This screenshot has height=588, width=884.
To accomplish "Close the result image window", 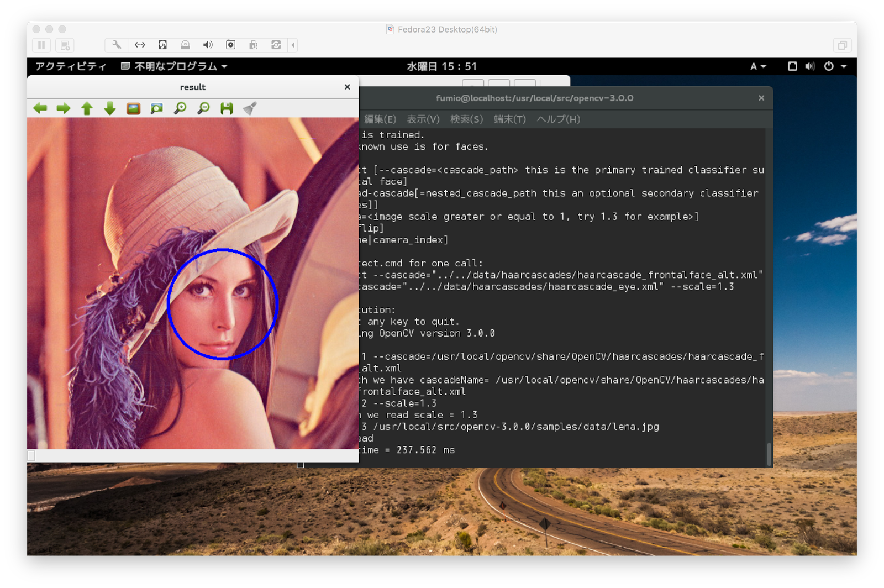I will (347, 87).
